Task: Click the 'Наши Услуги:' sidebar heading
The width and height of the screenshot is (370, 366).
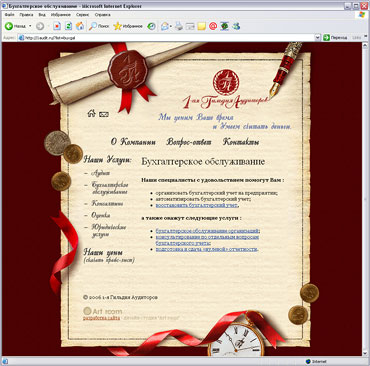Action: pyautogui.click(x=107, y=160)
